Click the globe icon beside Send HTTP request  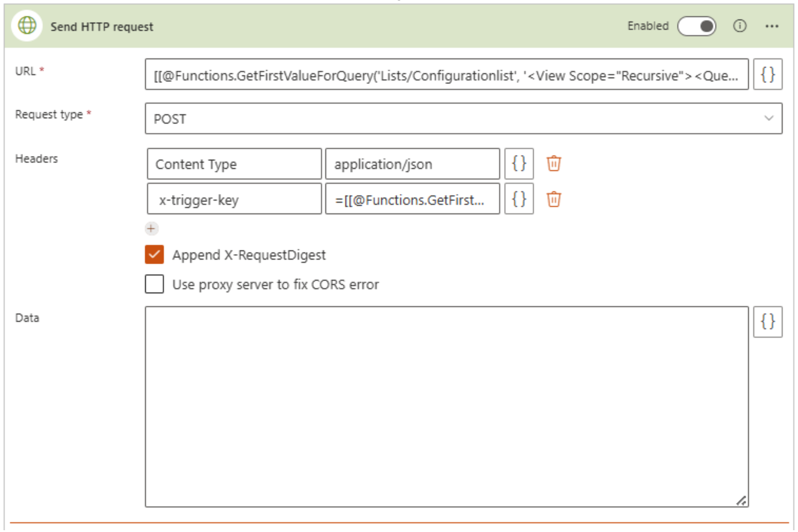tap(27, 26)
